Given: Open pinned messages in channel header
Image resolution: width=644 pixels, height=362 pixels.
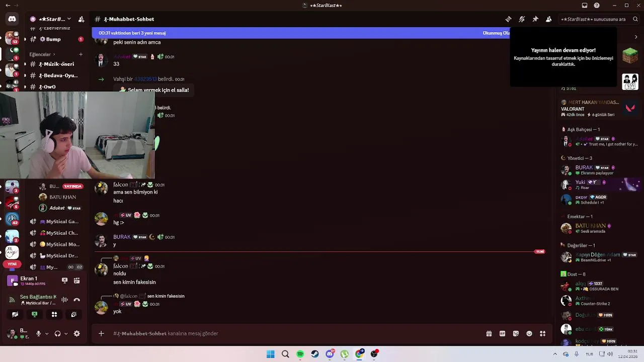Looking at the screenshot, I should pos(535,19).
